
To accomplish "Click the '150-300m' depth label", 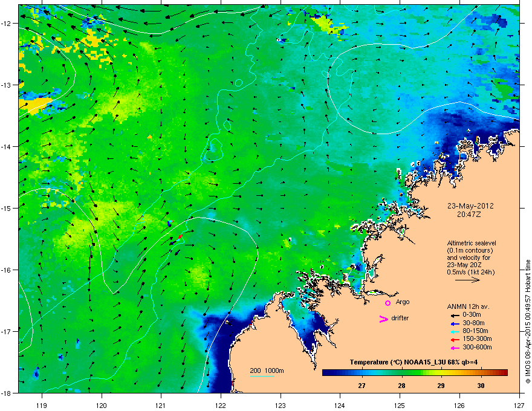I will [478, 338].
